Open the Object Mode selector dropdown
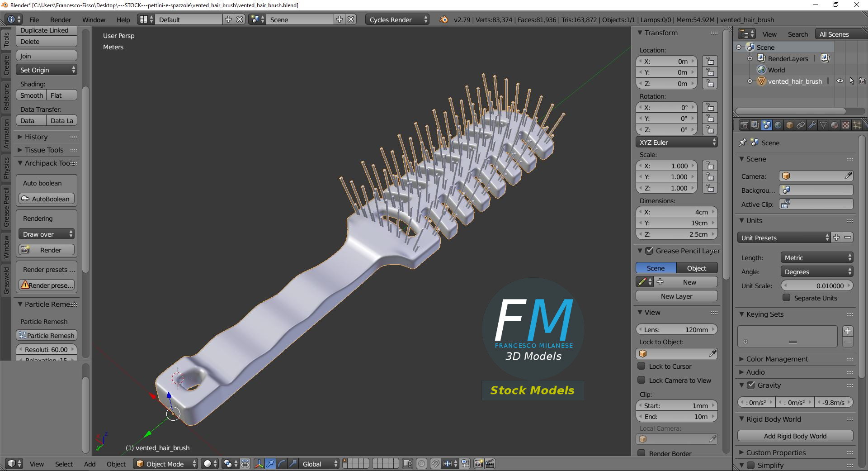 click(165, 464)
